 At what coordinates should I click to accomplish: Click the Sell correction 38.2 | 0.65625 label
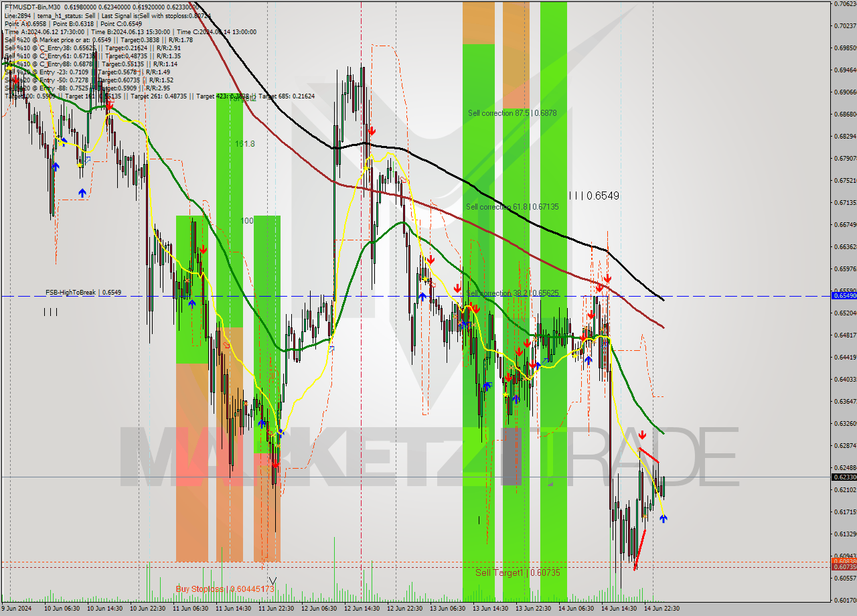pos(512,293)
